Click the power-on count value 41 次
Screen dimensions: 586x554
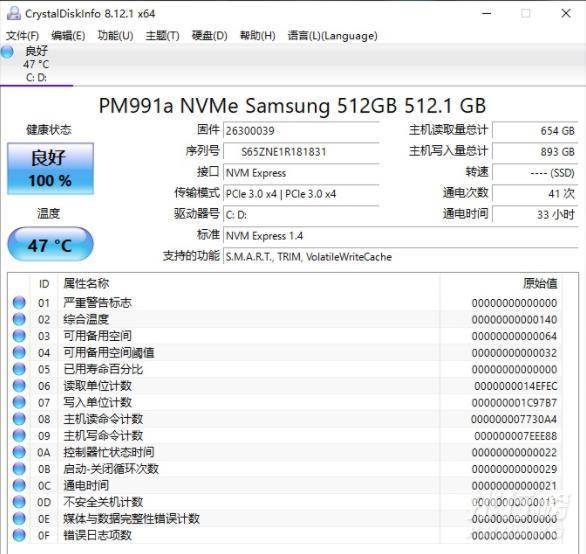tap(535, 194)
